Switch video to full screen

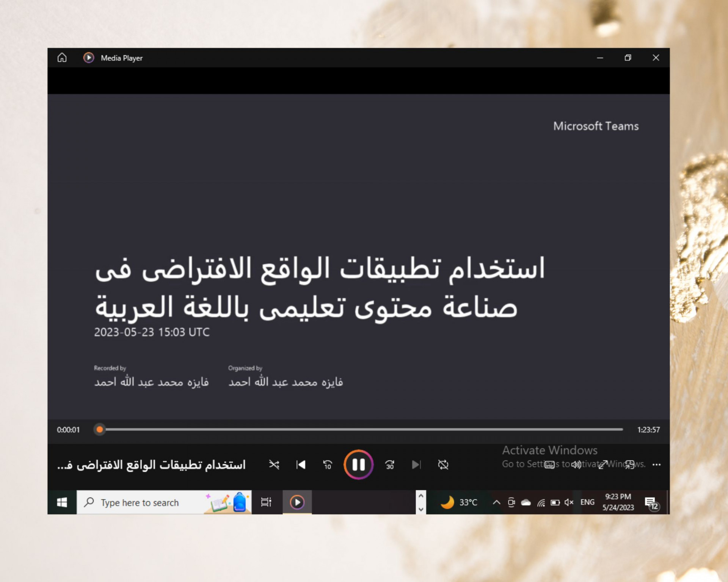click(603, 465)
